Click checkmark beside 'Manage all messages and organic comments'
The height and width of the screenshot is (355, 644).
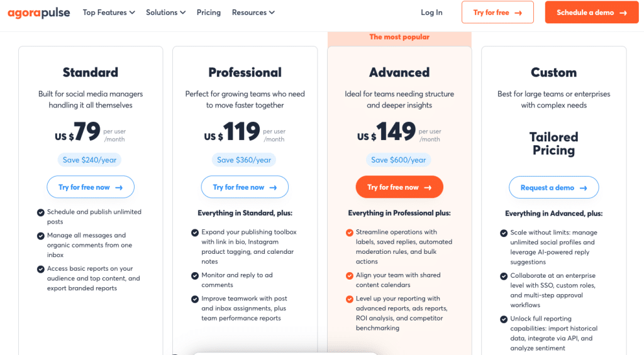41,236
